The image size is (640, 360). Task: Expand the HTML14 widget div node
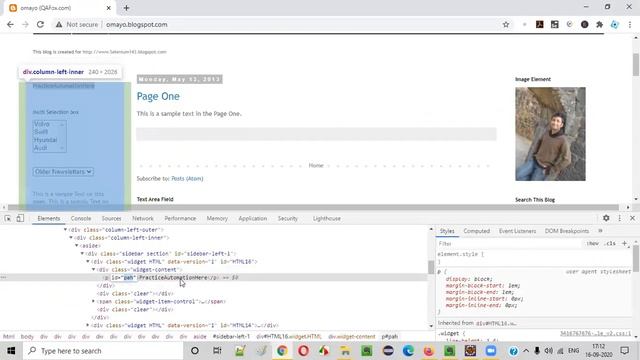[x=88, y=325]
